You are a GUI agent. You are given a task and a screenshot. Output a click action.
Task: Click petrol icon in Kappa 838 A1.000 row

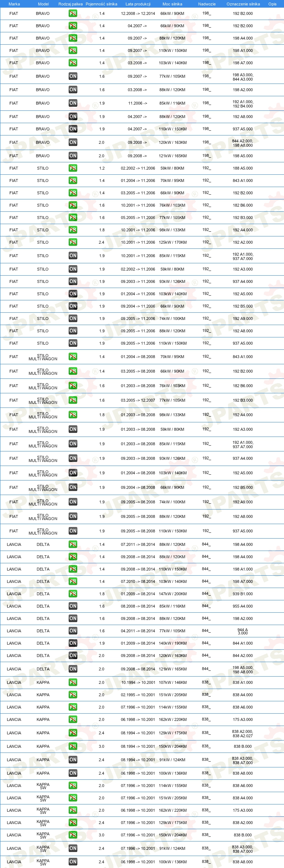(73, 682)
